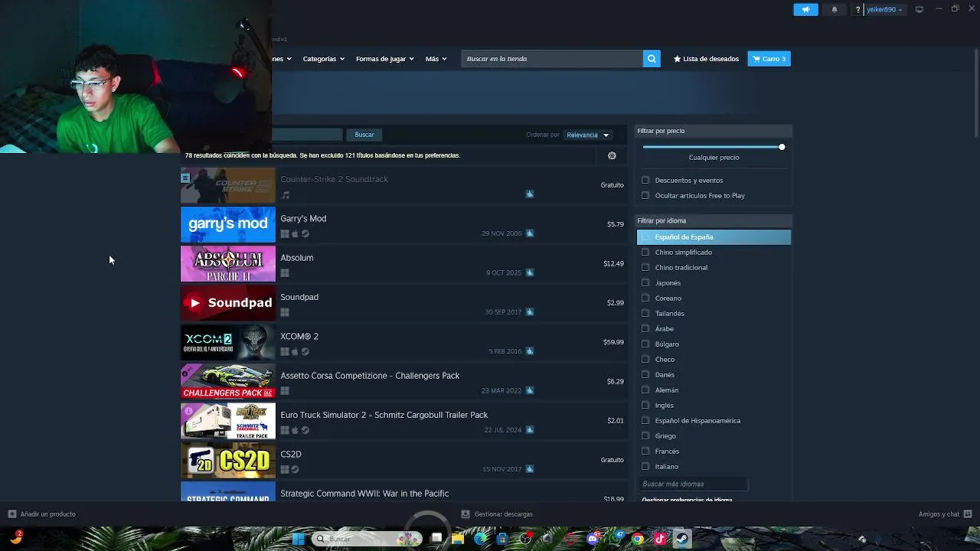The width and height of the screenshot is (980, 551).
Task: Click wishlist icon on Garry's Mod row
Action: coord(530,233)
